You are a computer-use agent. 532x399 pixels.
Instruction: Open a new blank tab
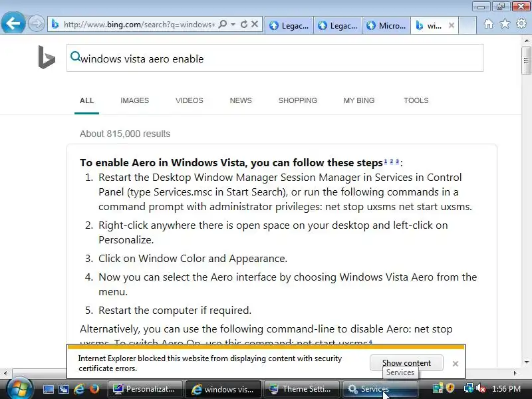(x=467, y=25)
